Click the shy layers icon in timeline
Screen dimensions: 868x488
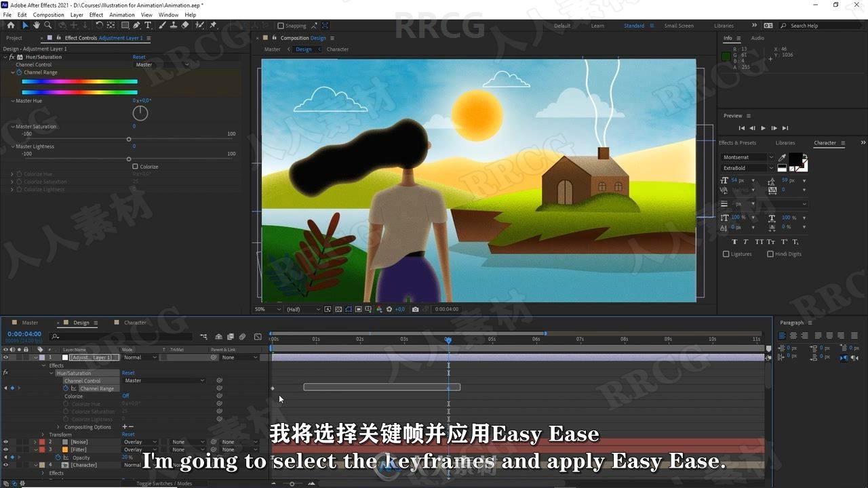click(218, 336)
